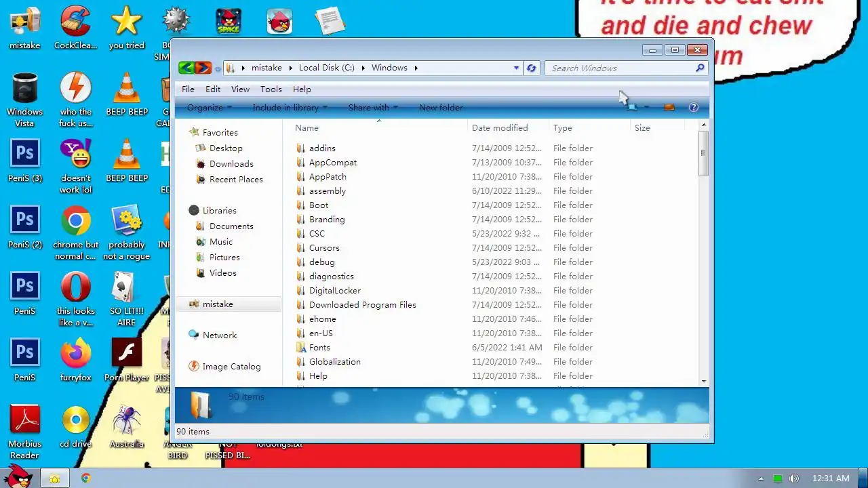The image size is (868, 488).
Task: Expand the arrow after 'mistake' breadcrumb
Action: pos(290,68)
